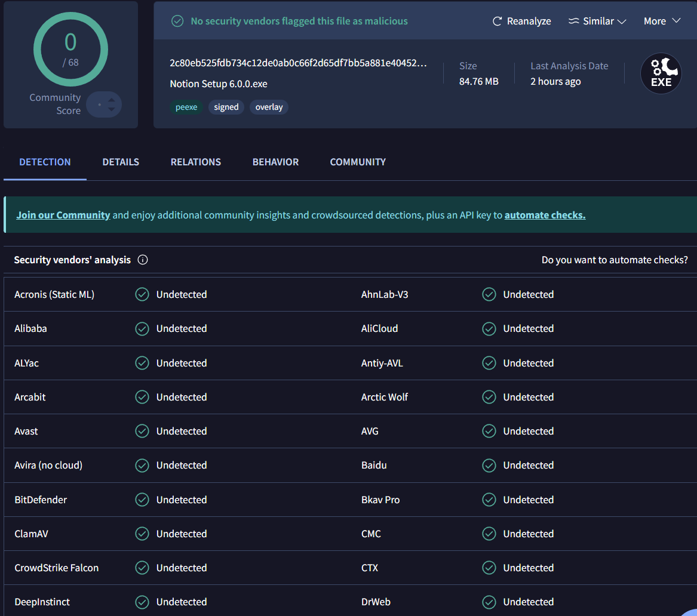Click the 2 hours ago analysis date

555,81
